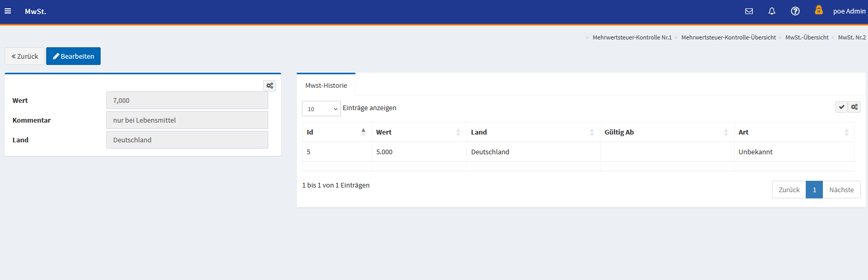Open the hamburger sidebar menu
This screenshot has height=280, width=868.
(x=8, y=11)
